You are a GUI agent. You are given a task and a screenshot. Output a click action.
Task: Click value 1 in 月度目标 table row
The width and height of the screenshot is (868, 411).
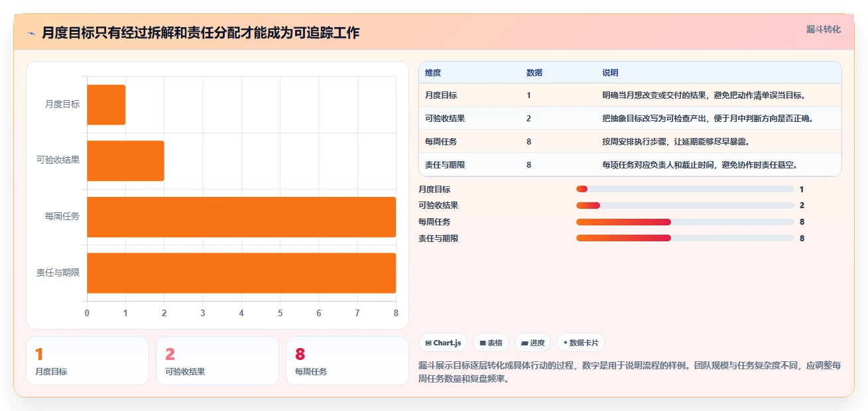click(x=528, y=95)
